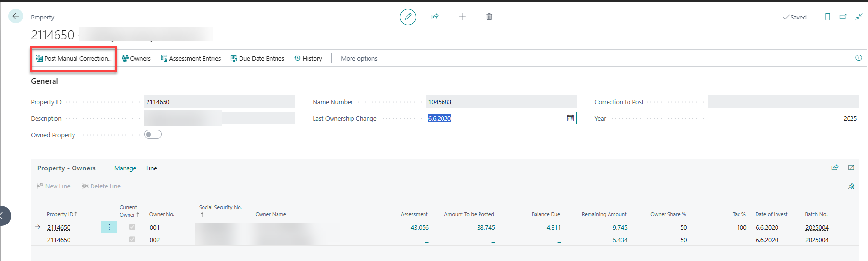The height and width of the screenshot is (261, 868).
Task: Select Remaining Amount 5.434
Action: point(620,240)
